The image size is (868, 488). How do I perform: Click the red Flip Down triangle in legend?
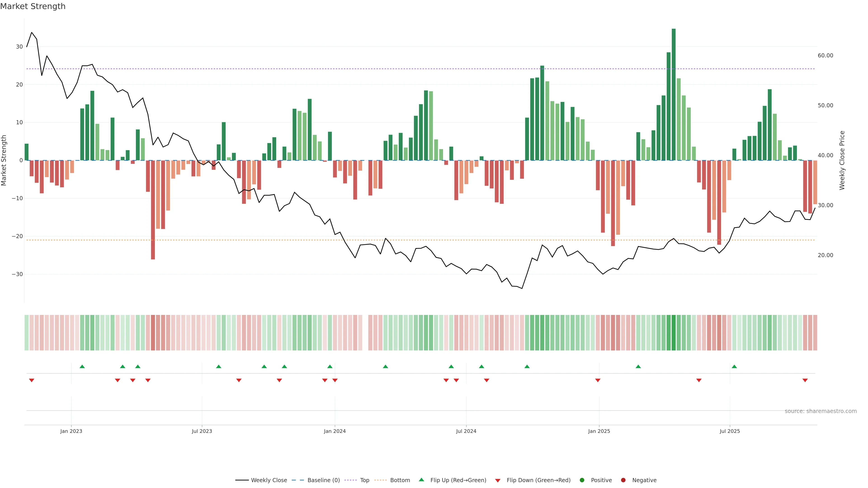498,481
